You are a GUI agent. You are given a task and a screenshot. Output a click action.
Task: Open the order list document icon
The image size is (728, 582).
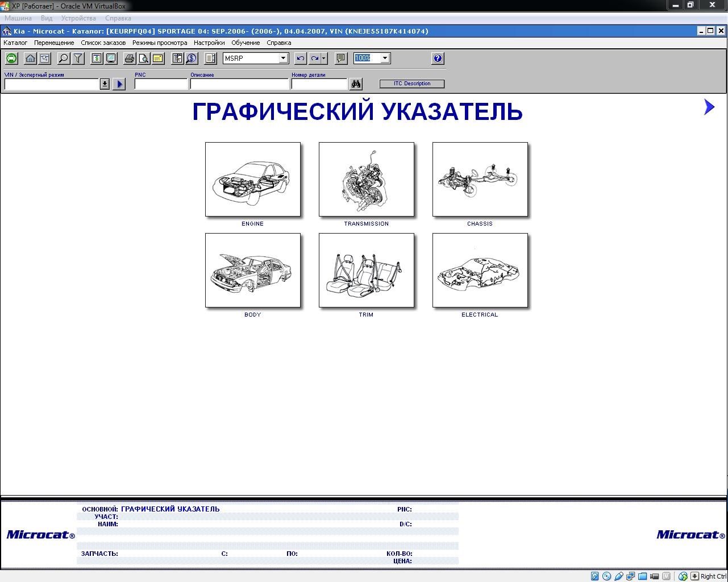click(177, 58)
